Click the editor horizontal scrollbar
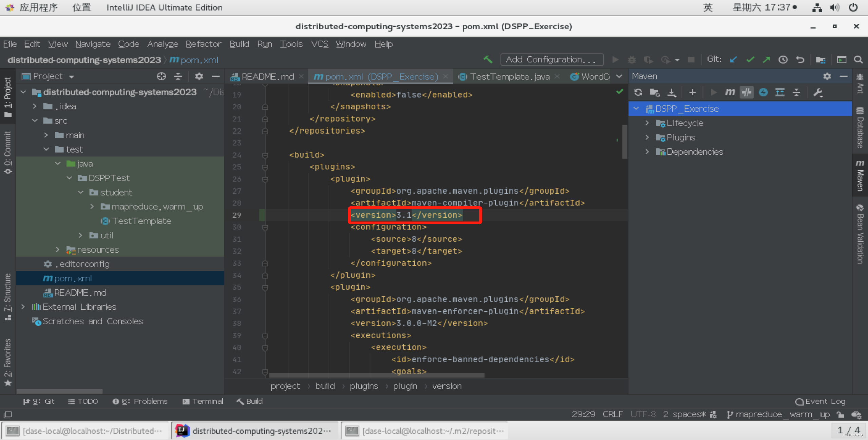This screenshot has width=868, height=440. [x=377, y=375]
